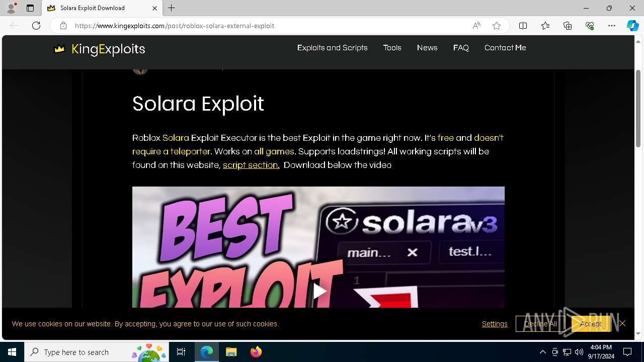Open the Windows Start menu
644x362 pixels.
[x=12, y=352]
